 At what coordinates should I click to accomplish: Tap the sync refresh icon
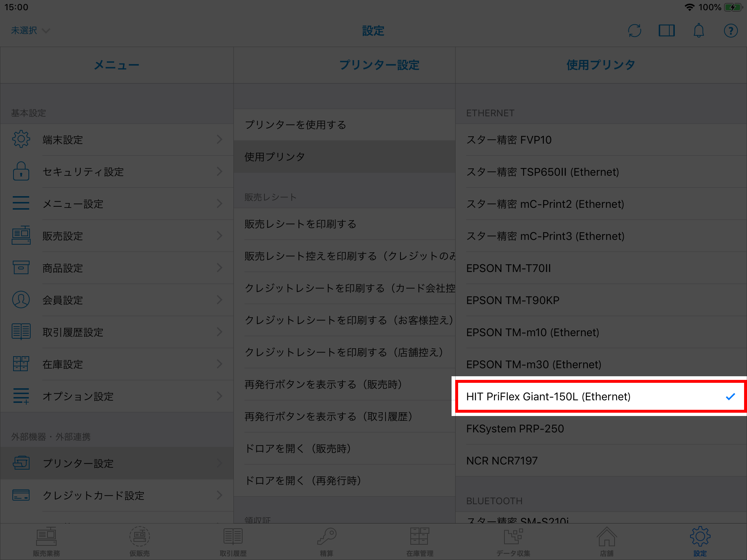(635, 31)
